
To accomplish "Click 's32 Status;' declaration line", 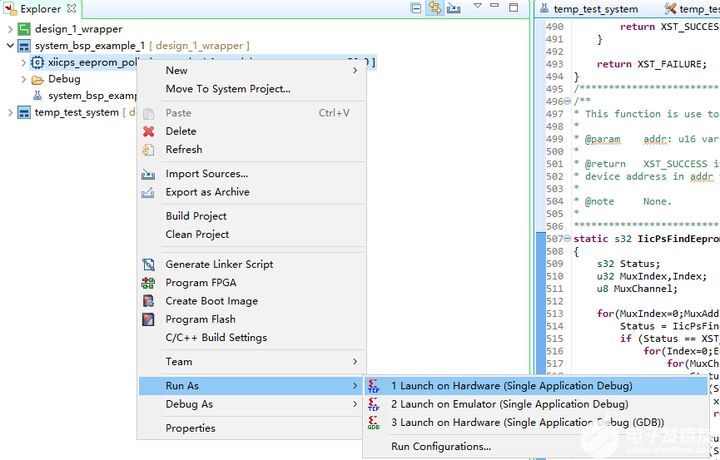I will pyautogui.click(x=628, y=264).
